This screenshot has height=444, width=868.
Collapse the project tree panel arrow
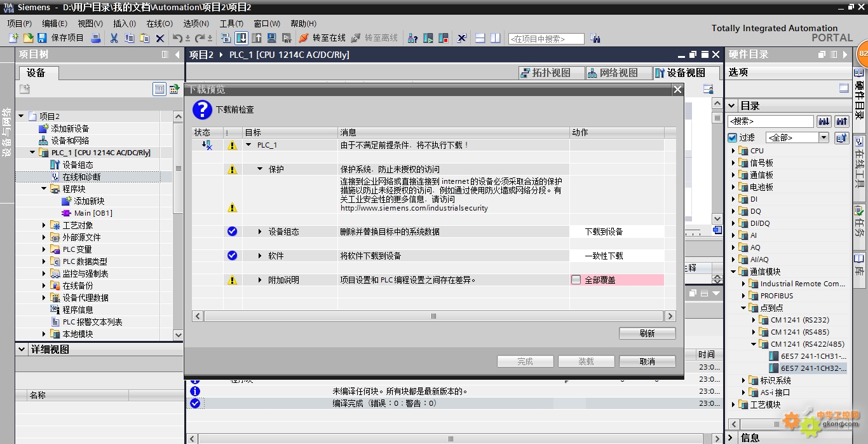pos(177,55)
